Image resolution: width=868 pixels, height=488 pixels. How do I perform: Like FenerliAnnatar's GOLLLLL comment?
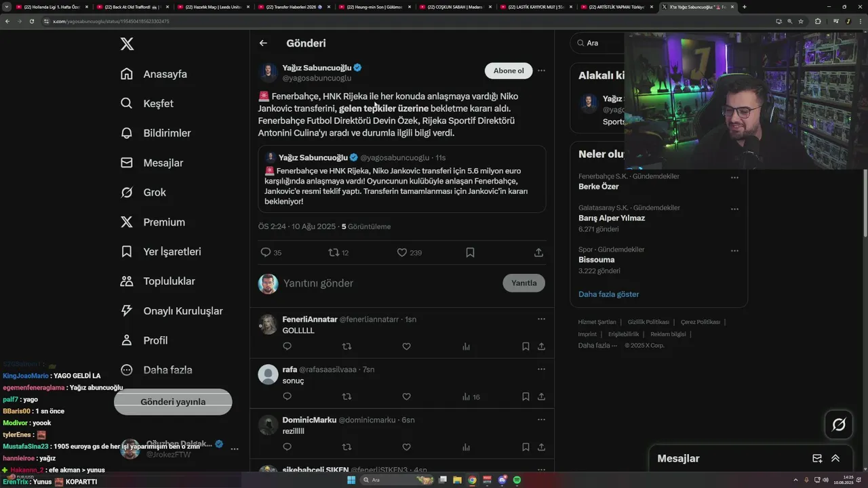(x=406, y=346)
